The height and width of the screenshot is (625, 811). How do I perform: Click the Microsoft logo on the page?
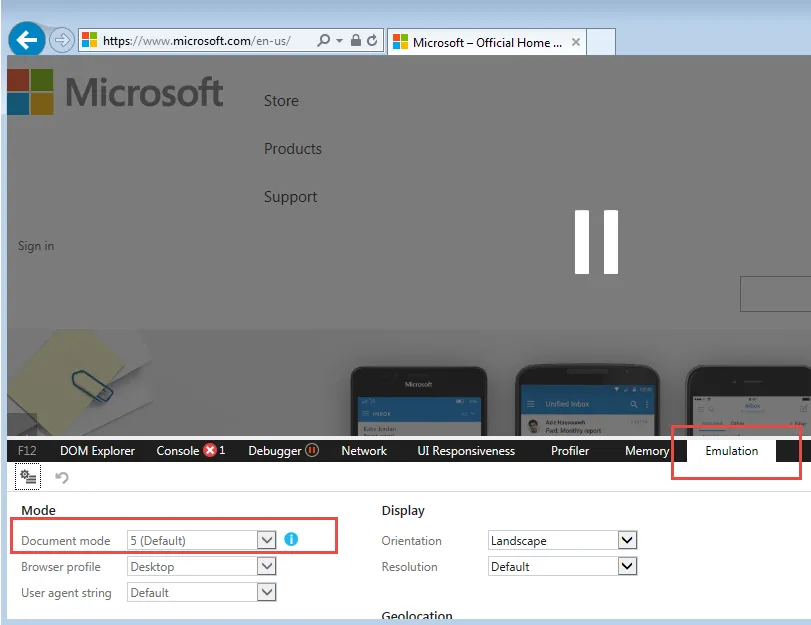click(x=115, y=92)
